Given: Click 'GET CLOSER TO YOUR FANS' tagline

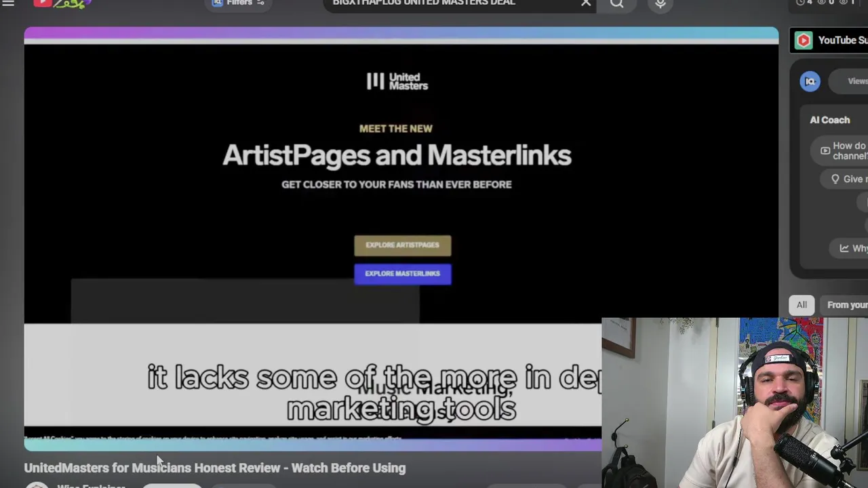Looking at the screenshot, I should pyautogui.click(x=397, y=184).
